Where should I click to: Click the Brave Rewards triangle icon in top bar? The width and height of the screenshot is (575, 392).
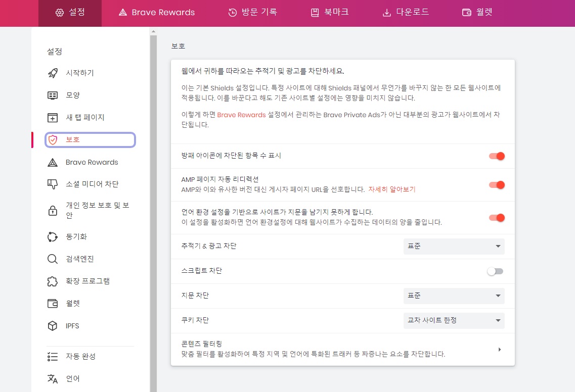(x=123, y=13)
